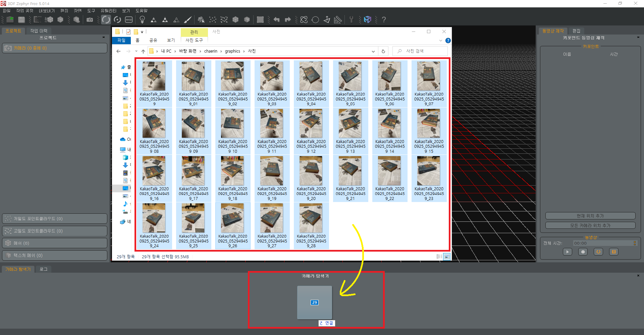Click the camera screenshot icon in toolbar
The height and width of the screenshot is (335, 644).
point(90,20)
